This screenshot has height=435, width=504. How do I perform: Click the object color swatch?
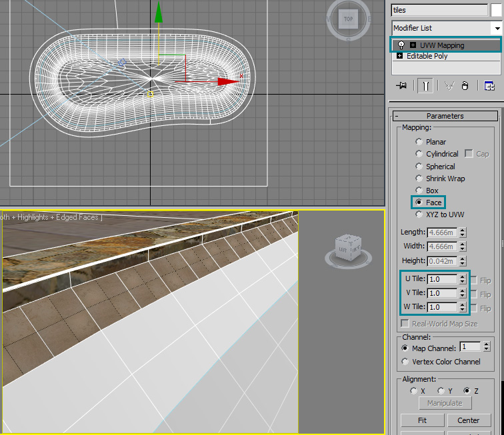pos(497,10)
